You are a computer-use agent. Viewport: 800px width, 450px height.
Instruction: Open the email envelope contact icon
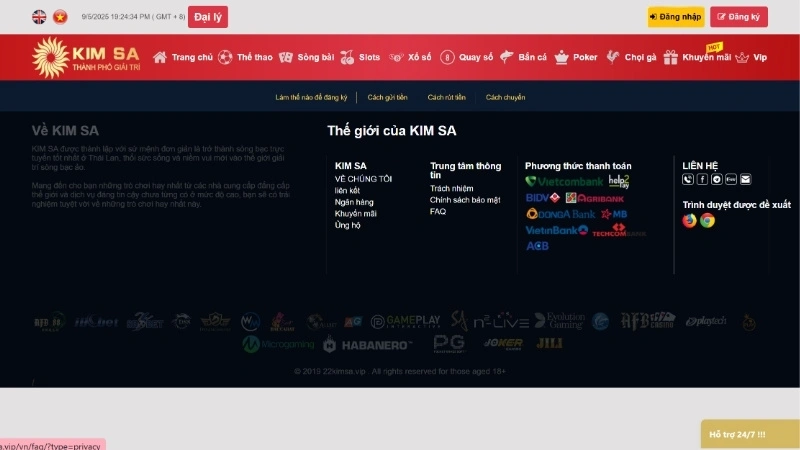point(745,179)
